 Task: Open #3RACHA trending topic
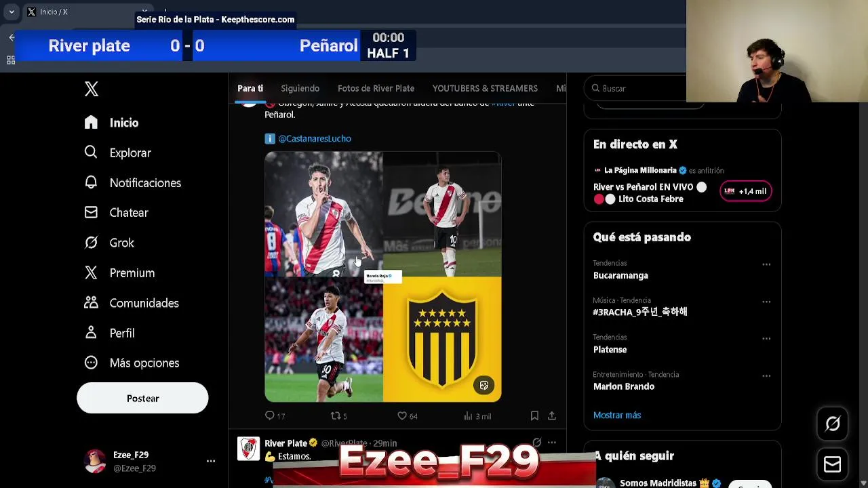pyautogui.click(x=640, y=312)
